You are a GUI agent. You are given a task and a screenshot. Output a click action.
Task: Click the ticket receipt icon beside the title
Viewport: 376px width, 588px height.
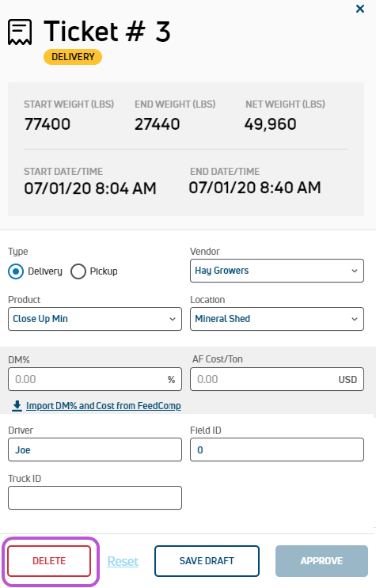(20, 32)
